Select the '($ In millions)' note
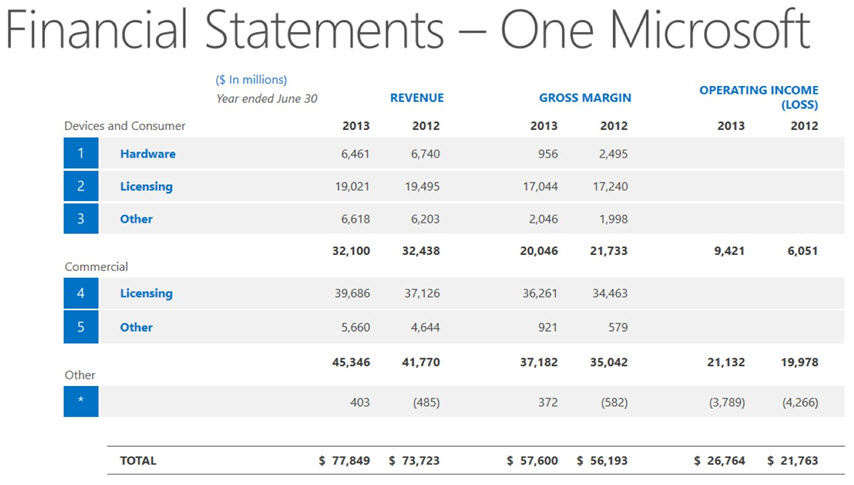This screenshot has width=854, height=485. pyautogui.click(x=251, y=80)
